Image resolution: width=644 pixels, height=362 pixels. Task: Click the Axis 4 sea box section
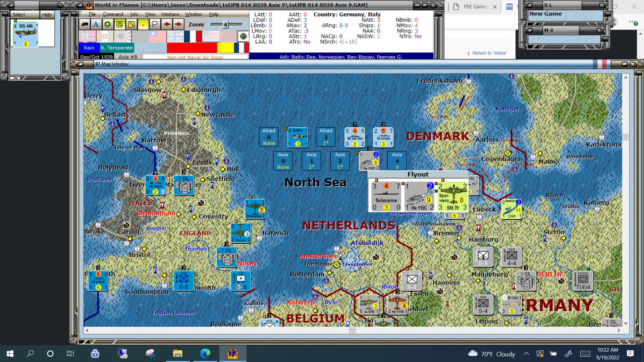[x=397, y=161]
